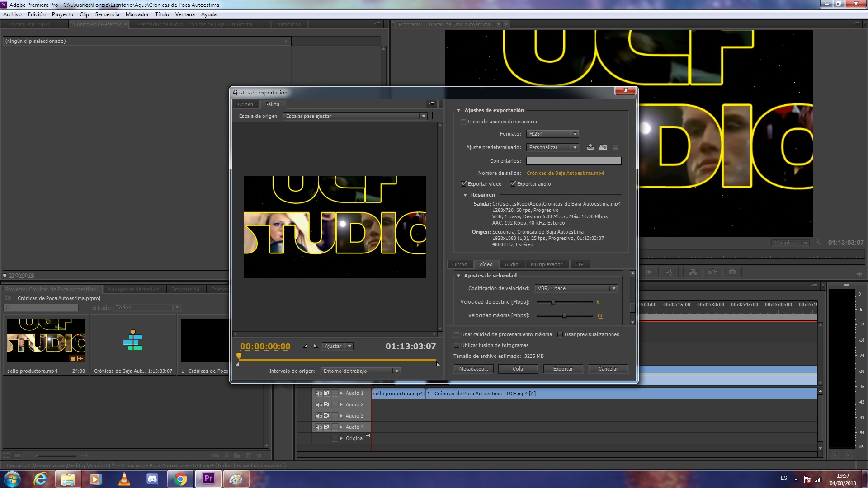Viewport: 868px width, 488px height.
Task: Open the Ajustar zoom dropdown
Action: pyautogui.click(x=338, y=346)
